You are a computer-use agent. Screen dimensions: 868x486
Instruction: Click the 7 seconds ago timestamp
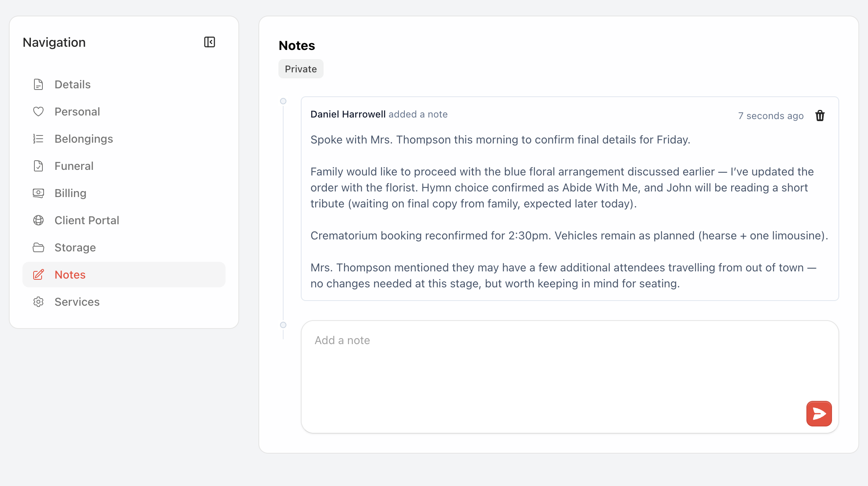pos(770,116)
